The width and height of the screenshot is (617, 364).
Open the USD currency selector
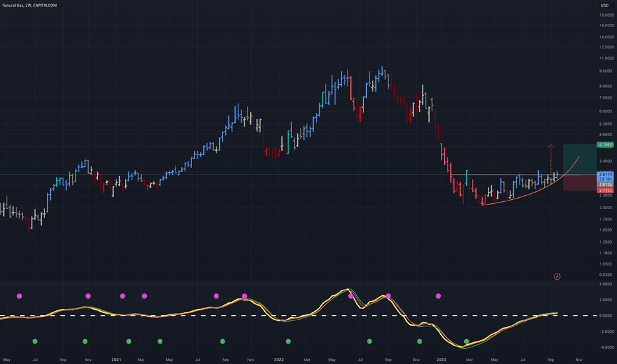[604, 5]
